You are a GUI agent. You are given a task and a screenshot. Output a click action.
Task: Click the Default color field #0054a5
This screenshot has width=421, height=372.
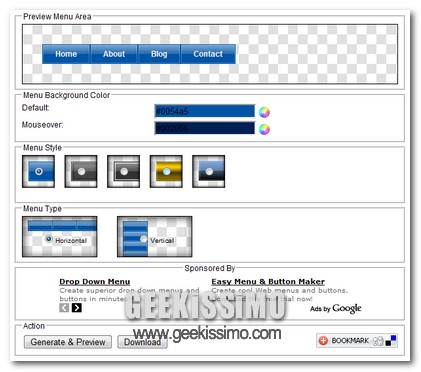click(x=205, y=111)
